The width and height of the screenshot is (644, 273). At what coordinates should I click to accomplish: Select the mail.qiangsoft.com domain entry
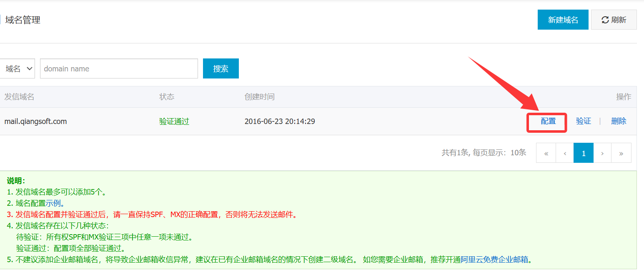click(35, 121)
